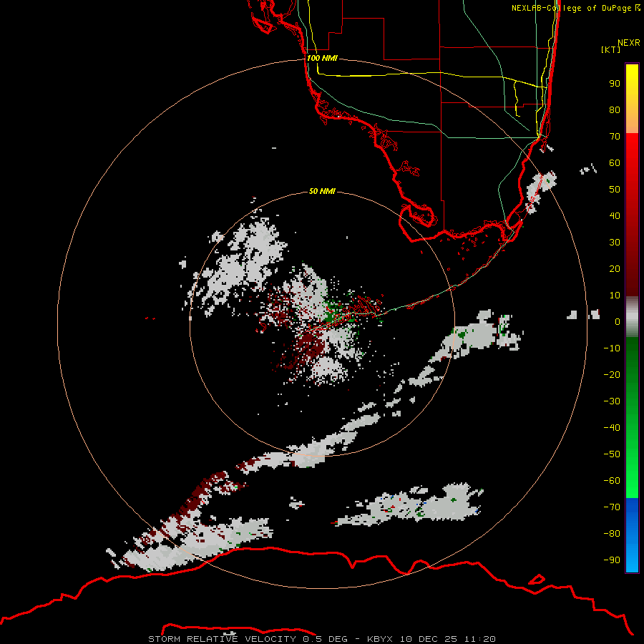Click the positive "80" value on velocity scale
Image resolution: width=644 pixels, height=644 pixels.
coord(615,109)
